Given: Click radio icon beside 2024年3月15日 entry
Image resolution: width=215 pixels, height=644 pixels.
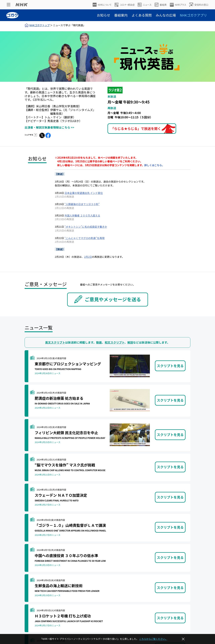Looking at the screenshot, I should [x=32, y=358].
